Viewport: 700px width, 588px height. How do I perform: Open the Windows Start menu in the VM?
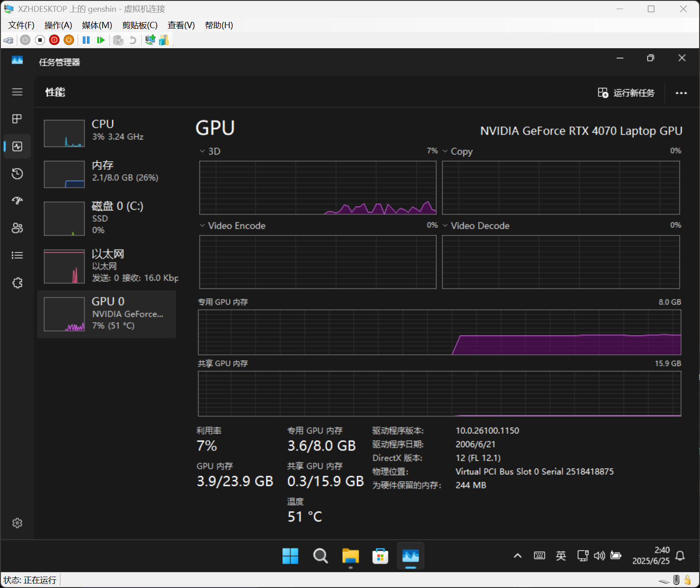point(290,556)
